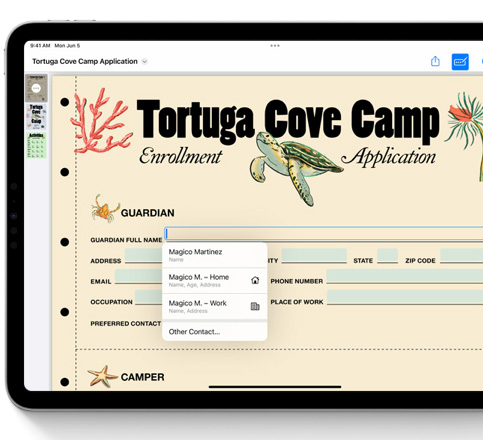This screenshot has height=440, width=483.
Task: Select the Phone Number field
Action: coord(405,276)
